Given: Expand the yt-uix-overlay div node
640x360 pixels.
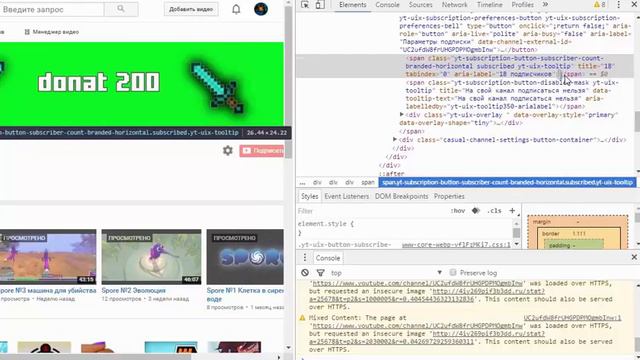Looking at the screenshot, I should [x=402, y=115].
